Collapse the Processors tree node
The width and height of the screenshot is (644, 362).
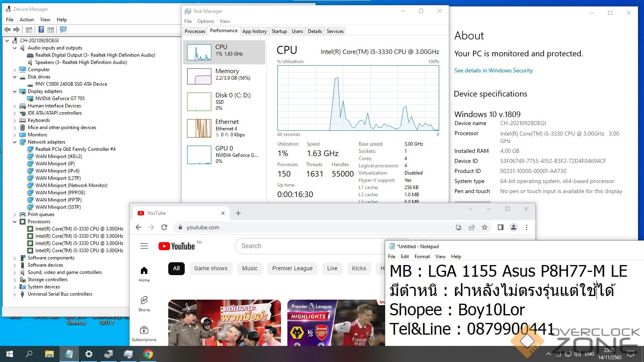click(x=15, y=222)
